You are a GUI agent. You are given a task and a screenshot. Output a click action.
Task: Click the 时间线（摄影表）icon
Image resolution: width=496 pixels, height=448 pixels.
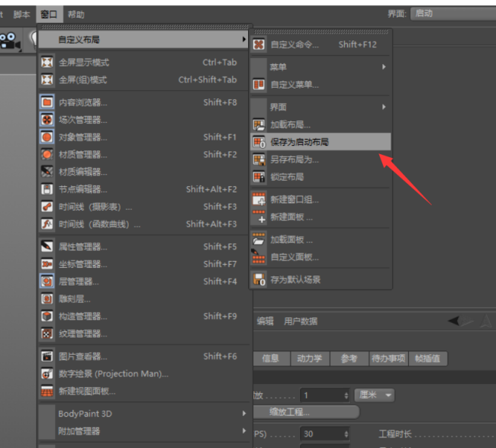[x=47, y=207]
